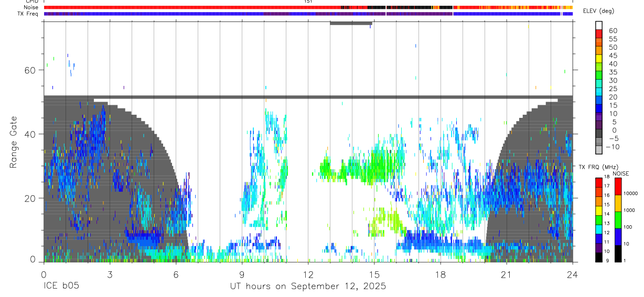
Task: Click the white top segment of the ELEV colorbar
Action: [x=599, y=25]
